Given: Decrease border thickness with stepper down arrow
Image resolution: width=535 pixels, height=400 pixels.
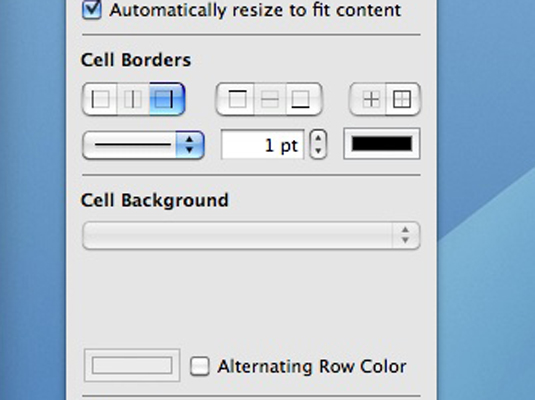Looking at the screenshot, I should tap(318, 152).
